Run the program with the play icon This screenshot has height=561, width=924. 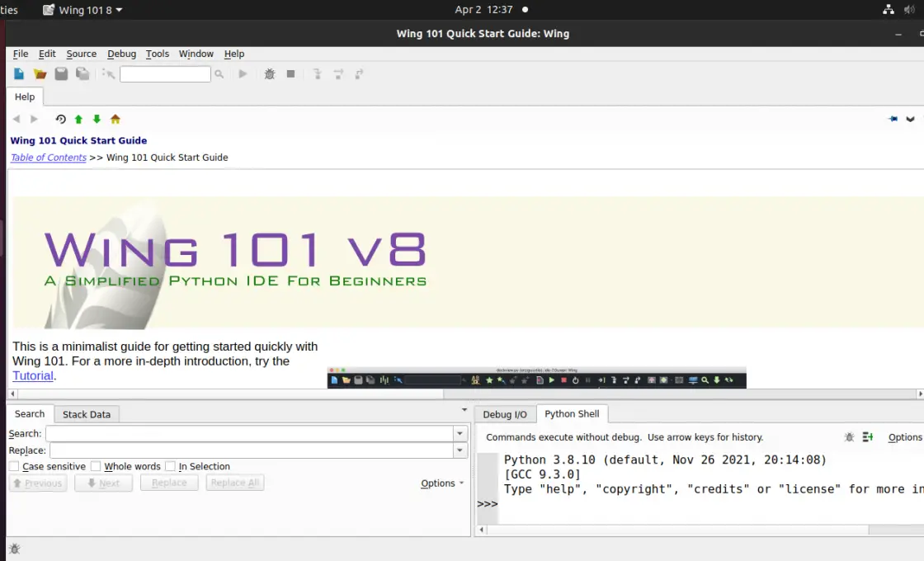point(243,73)
